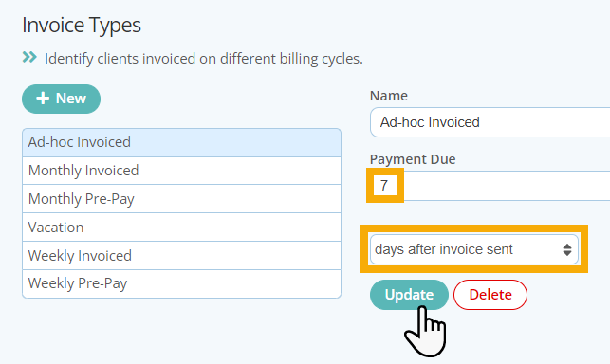Screen dimensions: 610x364
Task: Click the billing cycles description text
Action: point(204,59)
